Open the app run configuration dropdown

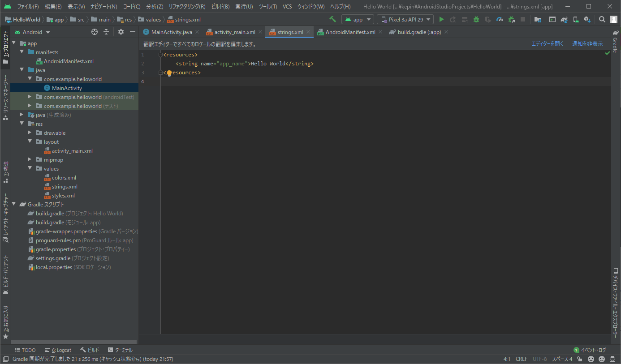coord(358,19)
